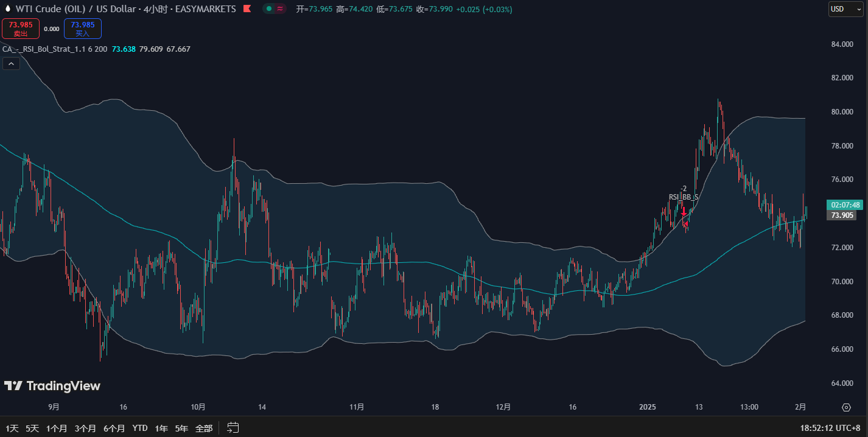Open the USD currency dropdown
The height and width of the screenshot is (437, 868).
[x=846, y=9]
